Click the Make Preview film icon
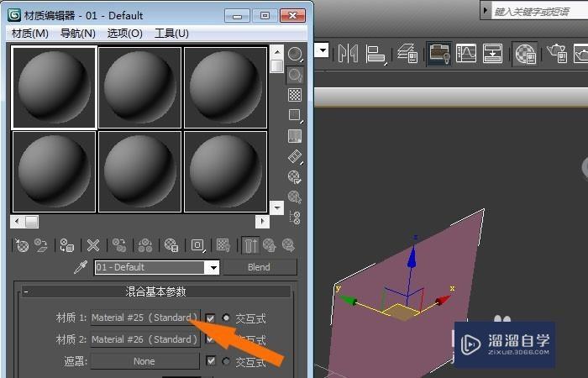The width and height of the screenshot is (588, 378). (295, 156)
